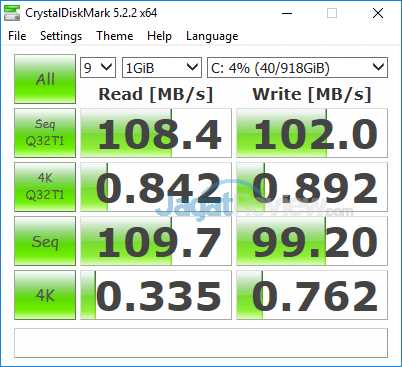Click 4K Q32T1 write result 0.892
The width and height of the screenshot is (402, 367).
tap(312, 187)
